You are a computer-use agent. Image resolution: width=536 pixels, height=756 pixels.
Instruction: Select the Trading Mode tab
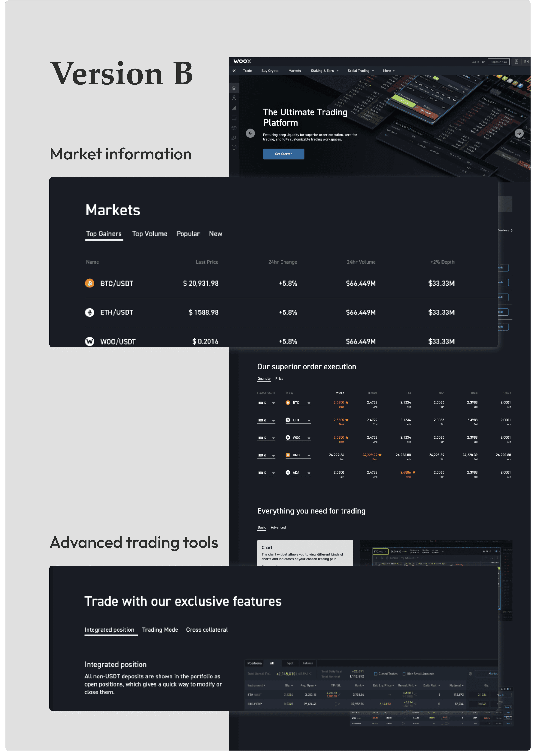(160, 630)
